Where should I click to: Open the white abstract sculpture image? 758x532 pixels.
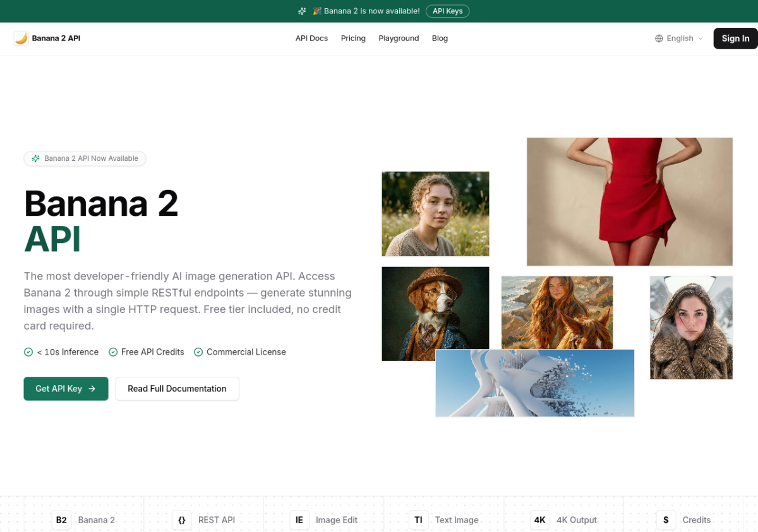click(x=535, y=383)
